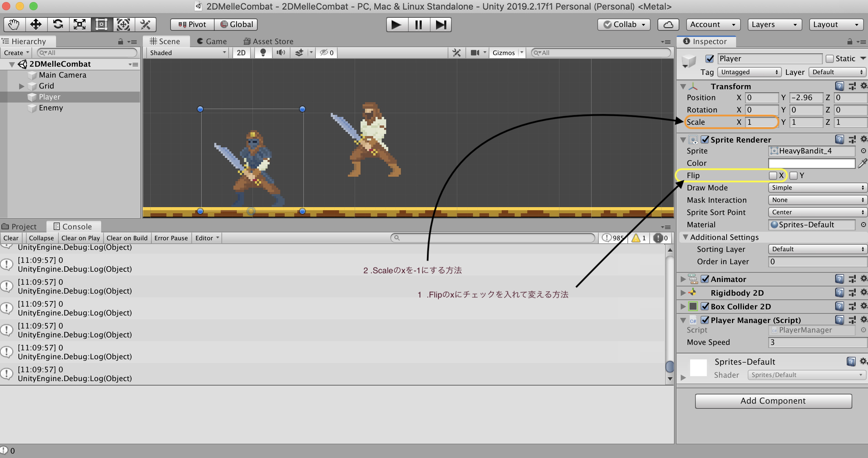Viewport: 868px width, 458px height.
Task: Open the Shaded draw mode dropdown
Action: (x=188, y=53)
